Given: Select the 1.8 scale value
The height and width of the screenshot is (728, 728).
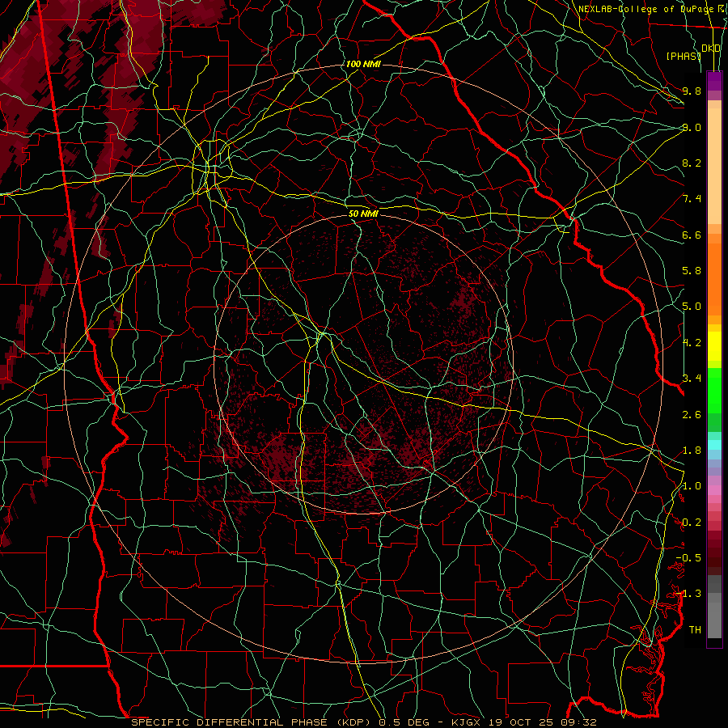Looking at the screenshot, I should tap(692, 451).
